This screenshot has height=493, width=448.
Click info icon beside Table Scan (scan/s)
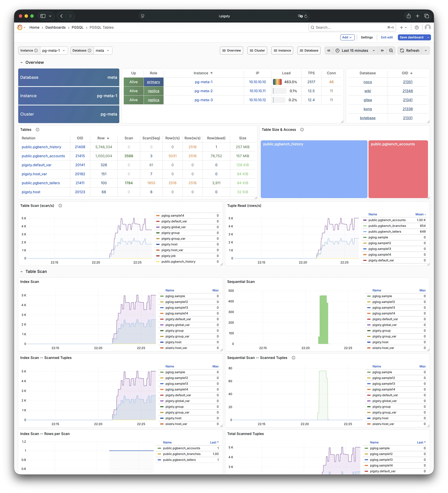(x=60, y=206)
